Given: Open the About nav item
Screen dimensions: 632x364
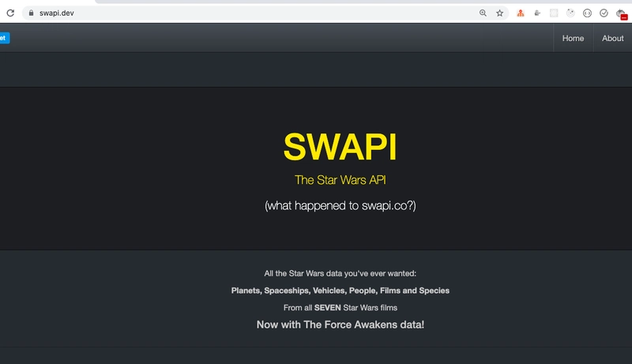Looking at the screenshot, I should click(613, 38).
